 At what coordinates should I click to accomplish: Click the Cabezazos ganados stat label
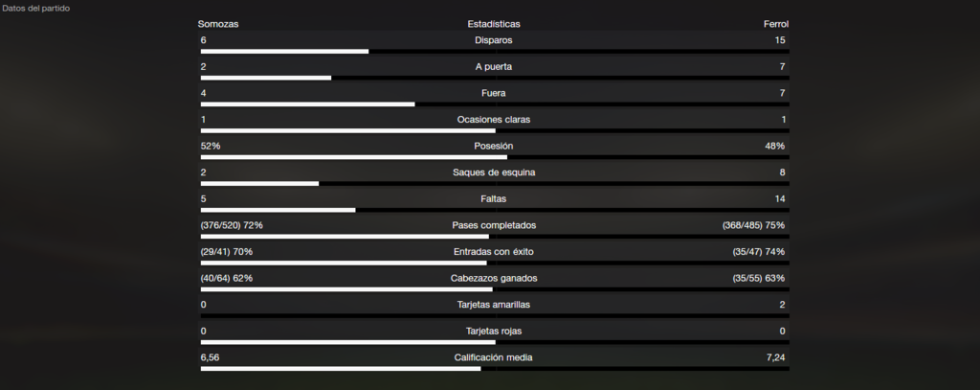494,278
